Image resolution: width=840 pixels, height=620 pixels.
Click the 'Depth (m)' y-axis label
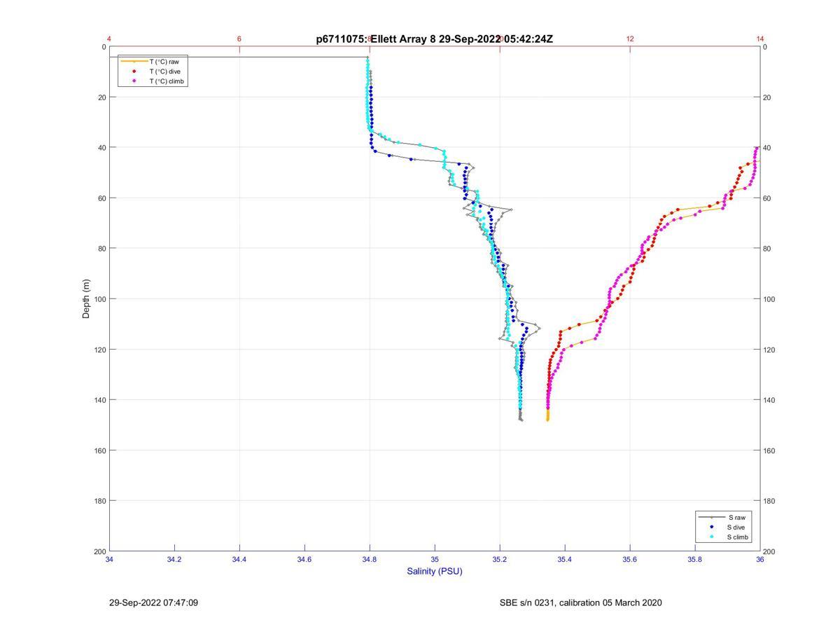tap(87, 299)
